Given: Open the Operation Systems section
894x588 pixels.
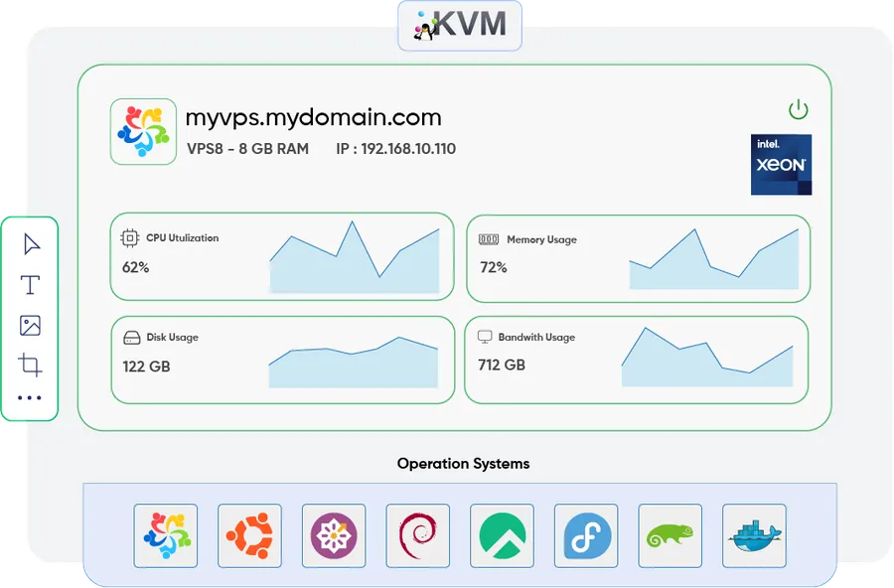Looking at the screenshot, I should (x=464, y=464).
